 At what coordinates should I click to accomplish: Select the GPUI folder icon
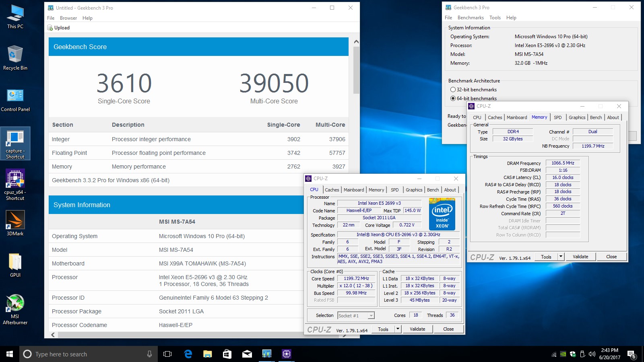point(15,265)
